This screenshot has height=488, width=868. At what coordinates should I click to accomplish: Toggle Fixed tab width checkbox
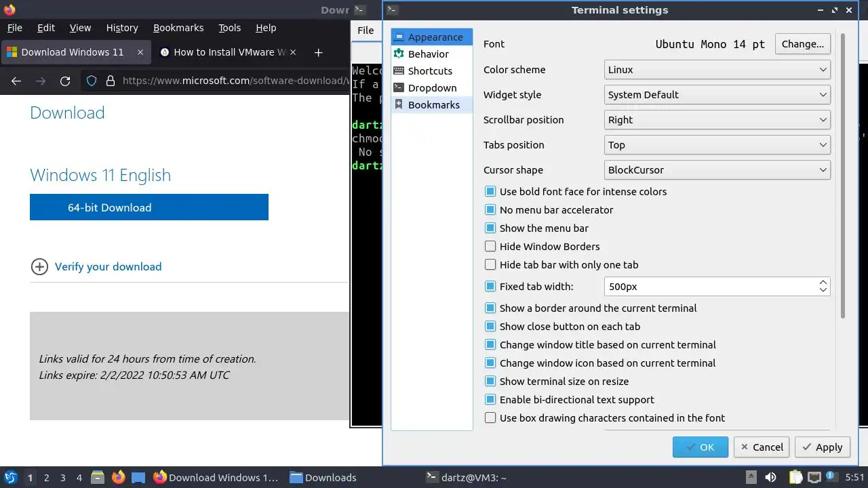click(x=490, y=287)
